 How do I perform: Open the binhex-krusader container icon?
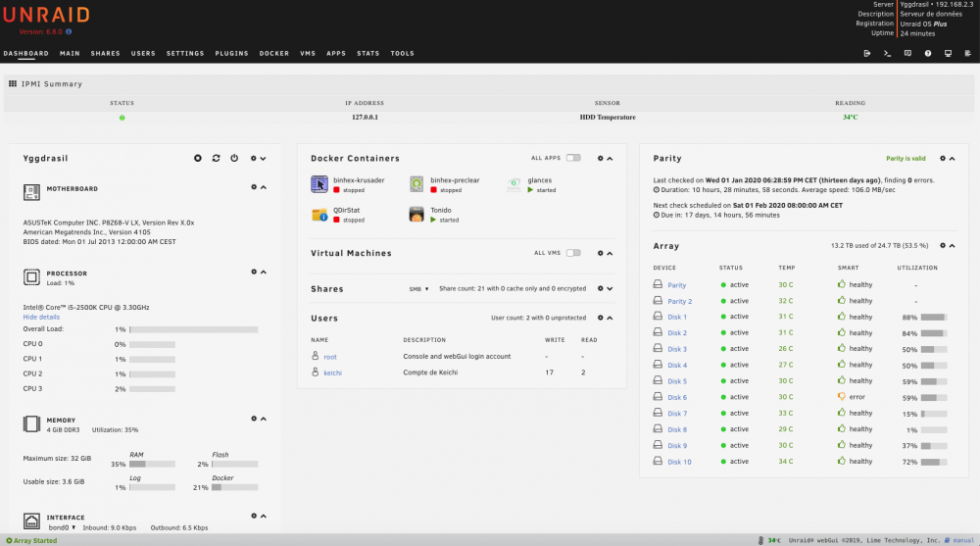tap(319, 184)
